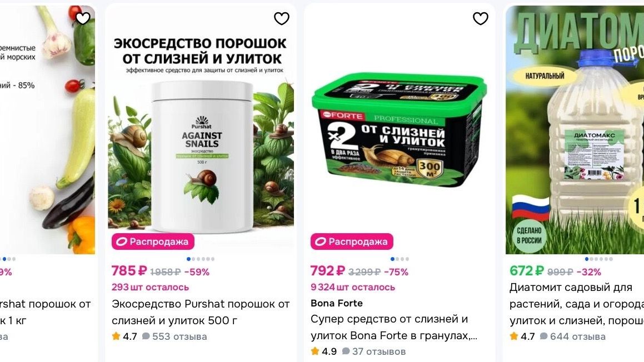This screenshot has width=644, height=362.
Task: Open Экосредство Purshat порошок 500 г title
Action: [201, 312]
